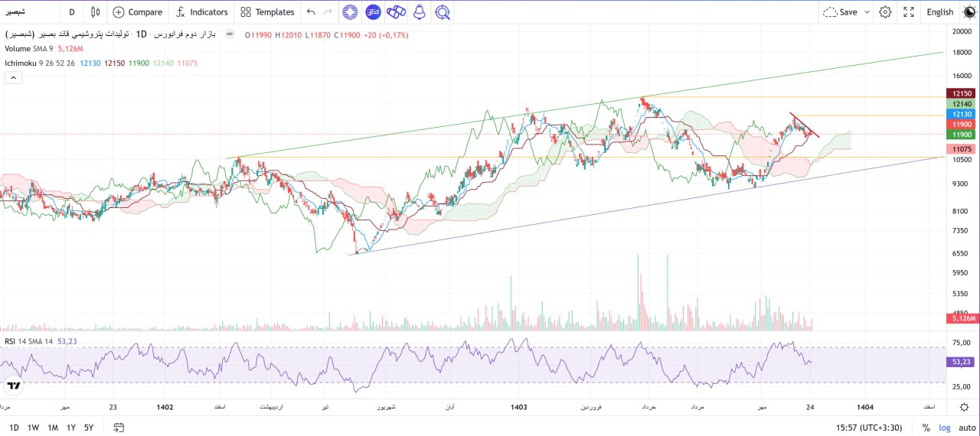This screenshot has height=436, width=980.
Task: Click the Compare button
Action: coord(137,11)
